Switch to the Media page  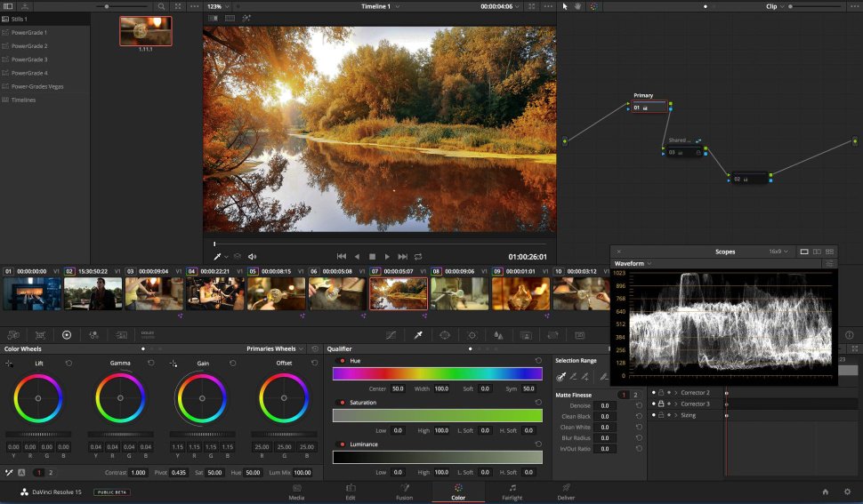click(296, 492)
